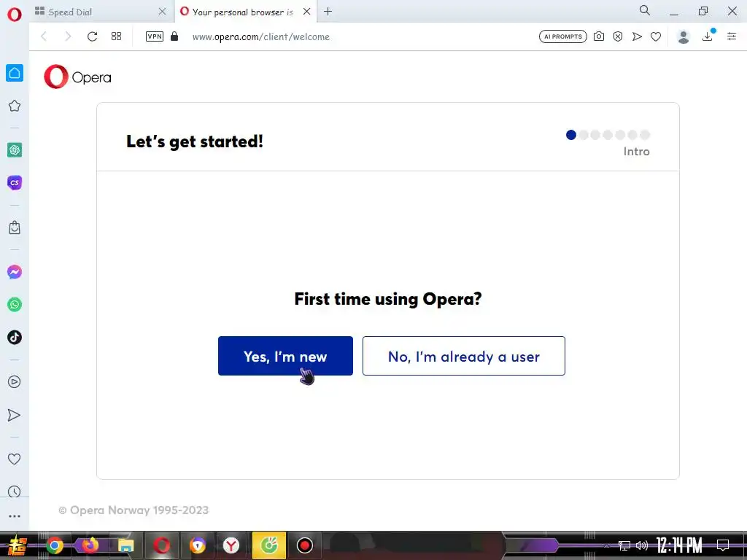This screenshot has height=560, width=747.
Task: Open the sidebar Player icon
Action: (x=15, y=382)
